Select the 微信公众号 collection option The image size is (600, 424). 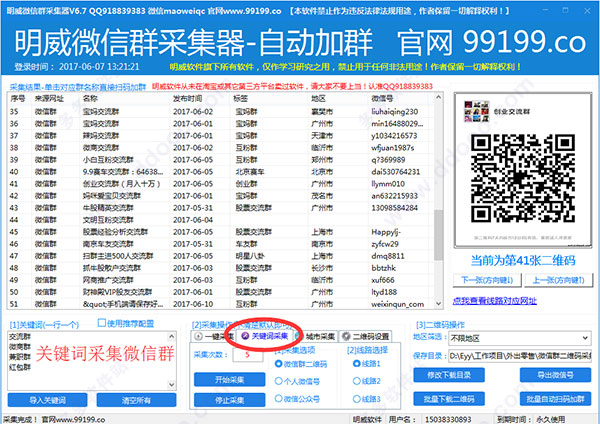click(x=276, y=398)
